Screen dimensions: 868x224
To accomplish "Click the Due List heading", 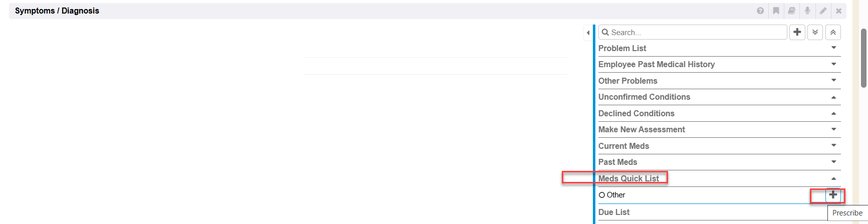I will 614,212.
